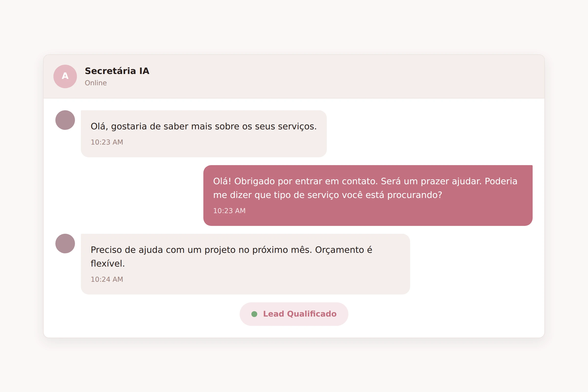Select the chat header bar
This screenshot has width=588, height=392.
pyautogui.click(x=294, y=76)
